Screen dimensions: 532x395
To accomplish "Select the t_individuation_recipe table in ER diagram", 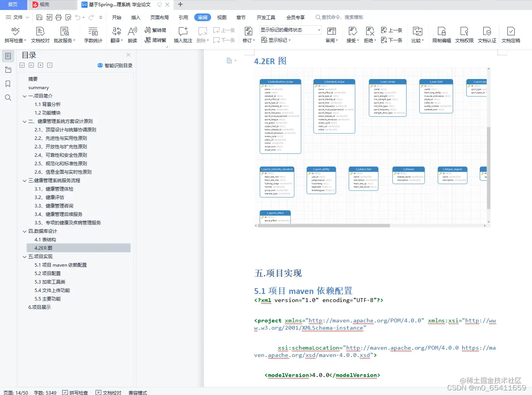I will (280, 116).
